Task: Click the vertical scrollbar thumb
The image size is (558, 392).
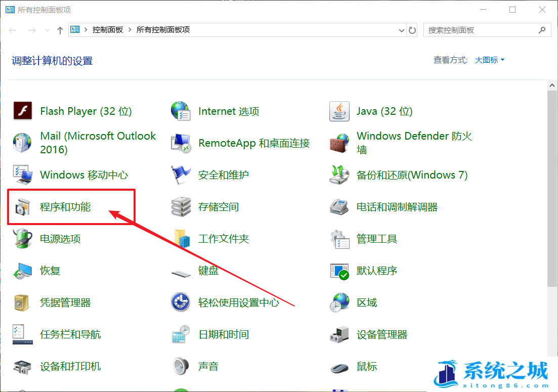Action: click(552, 188)
